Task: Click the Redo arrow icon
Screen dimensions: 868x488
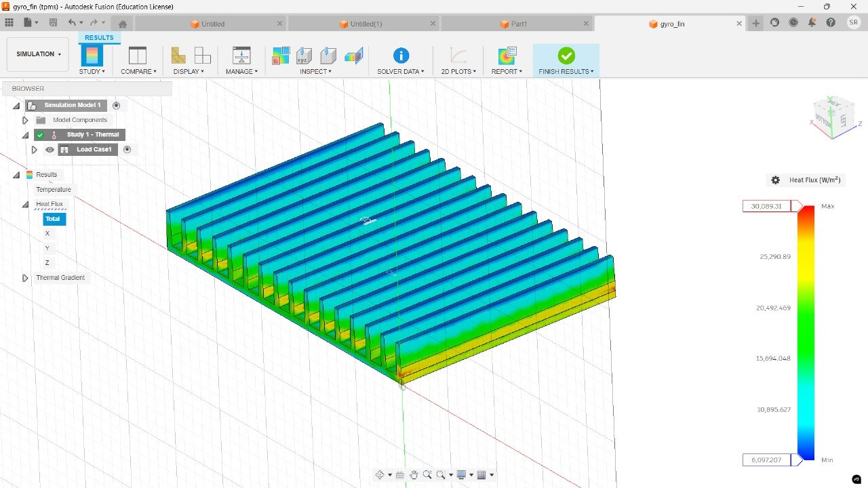Action: [94, 22]
